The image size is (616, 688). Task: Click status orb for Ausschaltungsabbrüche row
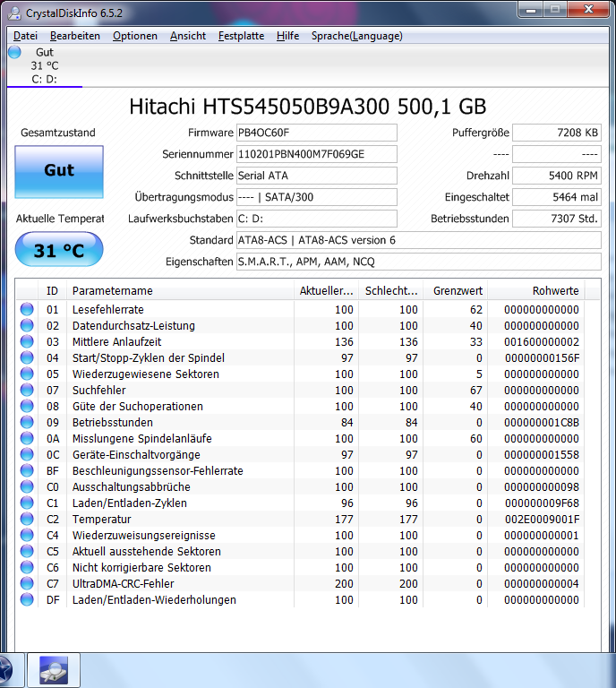click(27, 486)
